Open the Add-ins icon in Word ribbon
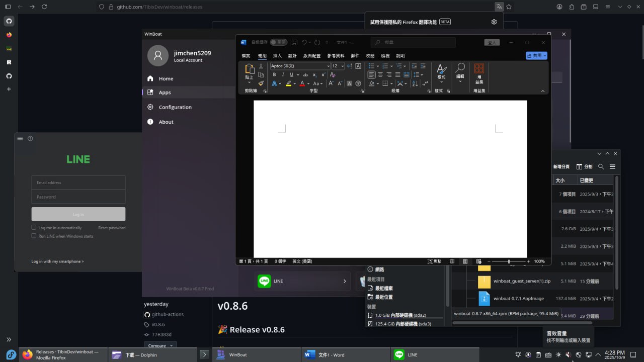644x362 pixels. click(479, 72)
